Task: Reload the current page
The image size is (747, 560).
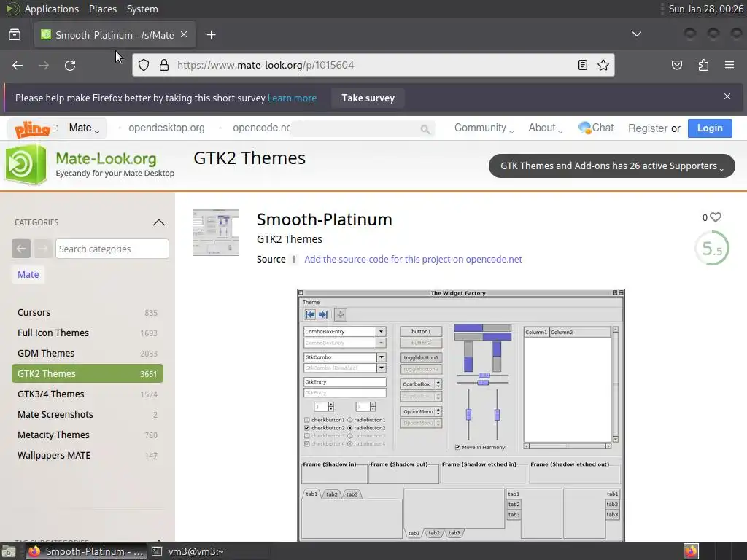Action: [70, 65]
